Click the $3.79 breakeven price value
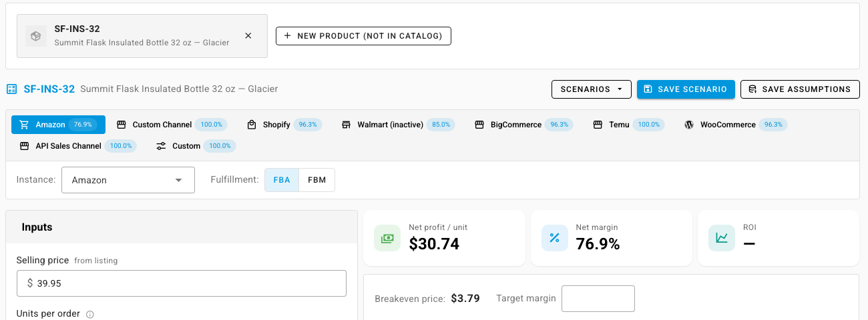 click(465, 299)
